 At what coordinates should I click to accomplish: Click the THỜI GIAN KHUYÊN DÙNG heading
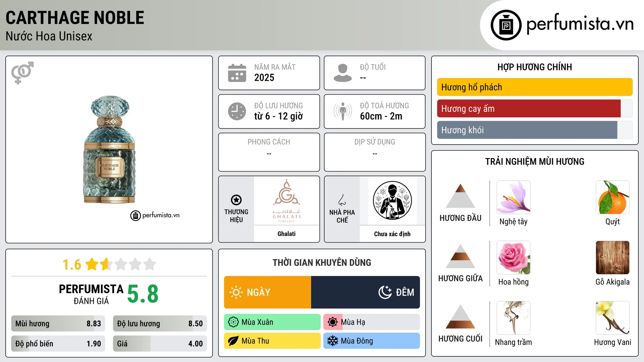(x=322, y=263)
